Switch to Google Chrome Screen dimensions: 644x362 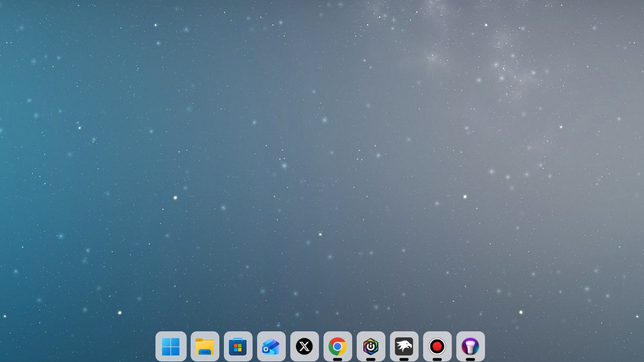point(338,346)
